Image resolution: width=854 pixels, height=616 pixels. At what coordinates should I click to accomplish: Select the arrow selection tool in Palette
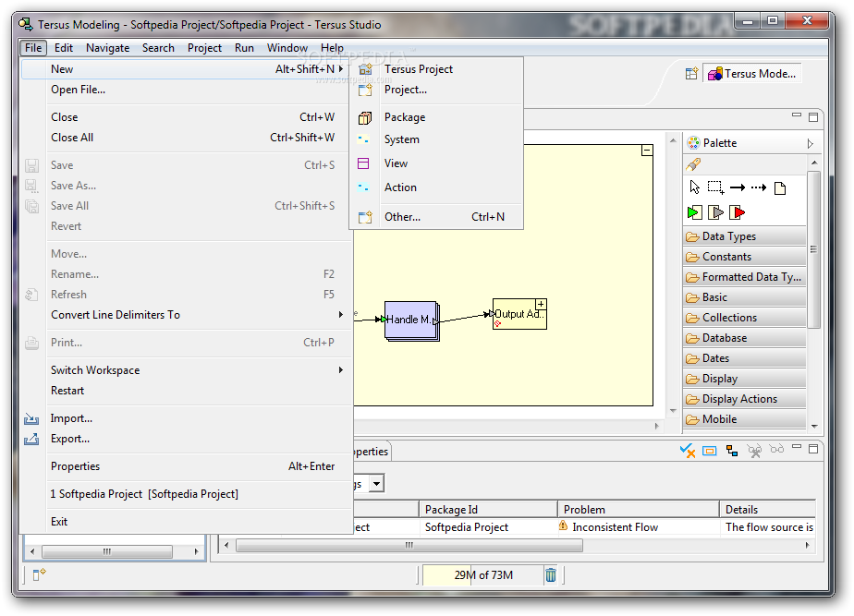[x=694, y=187]
